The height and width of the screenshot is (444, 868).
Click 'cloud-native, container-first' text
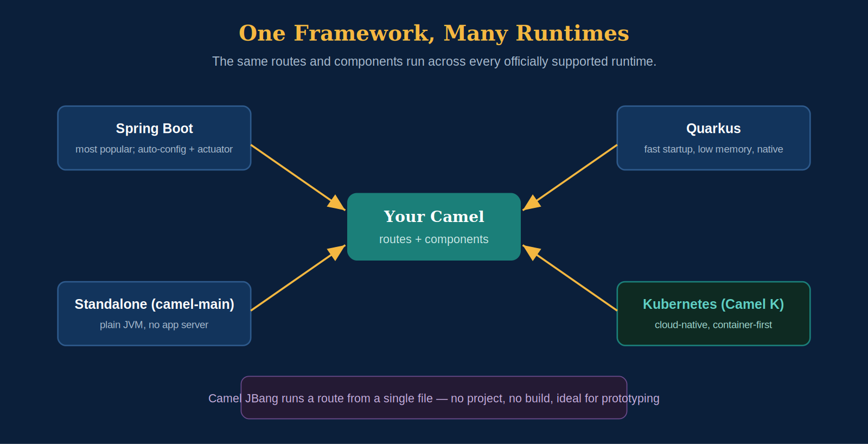coord(713,325)
